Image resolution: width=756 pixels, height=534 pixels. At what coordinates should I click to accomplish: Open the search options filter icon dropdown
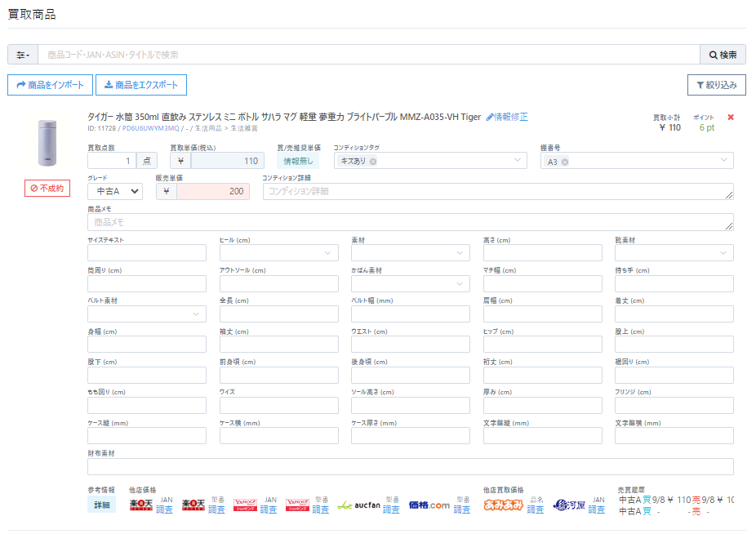coord(23,55)
